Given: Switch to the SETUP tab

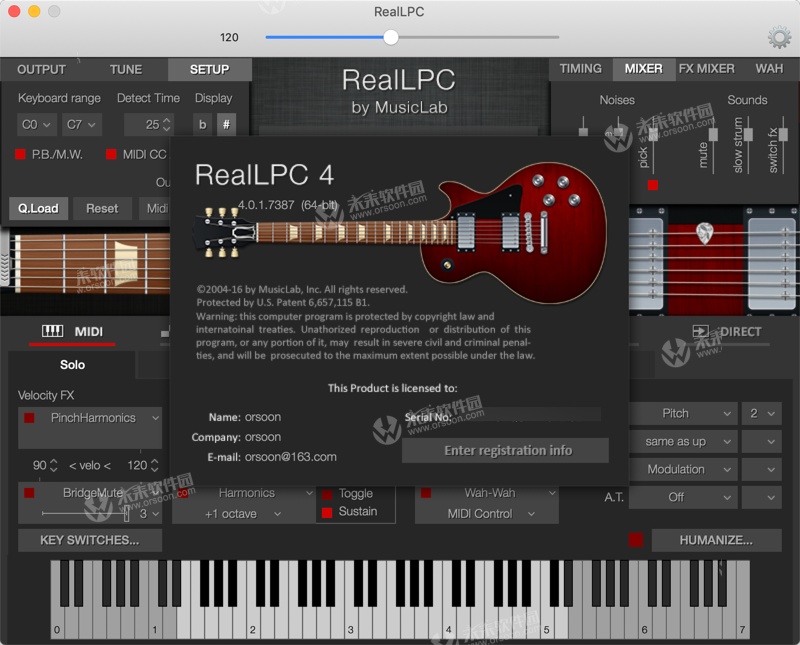Looking at the screenshot, I should [209, 69].
